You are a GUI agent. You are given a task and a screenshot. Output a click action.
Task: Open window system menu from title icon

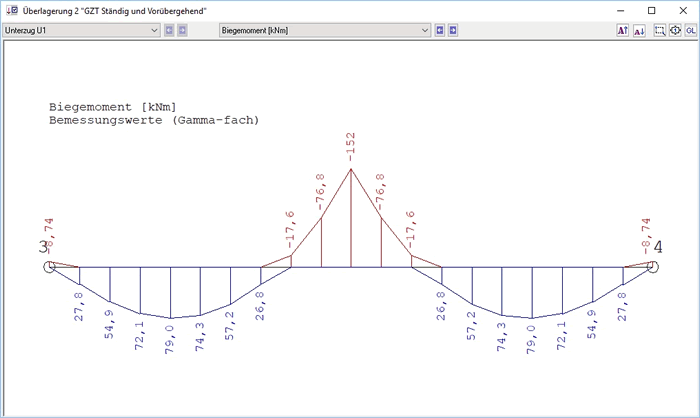pos(11,9)
